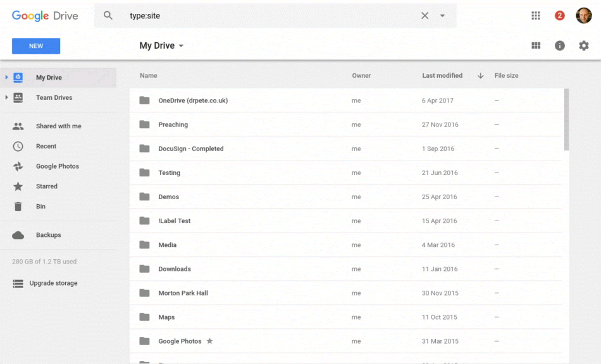
Task: Open the Google apps grid
Action: click(535, 16)
